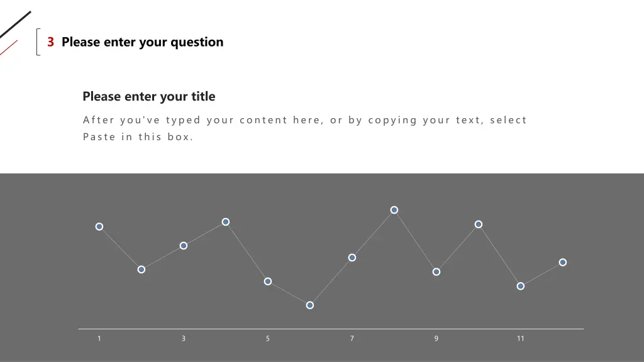This screenshot has height=362, width=644.
Task: Click the second data point marker at position 2
Action: [142, 270]
